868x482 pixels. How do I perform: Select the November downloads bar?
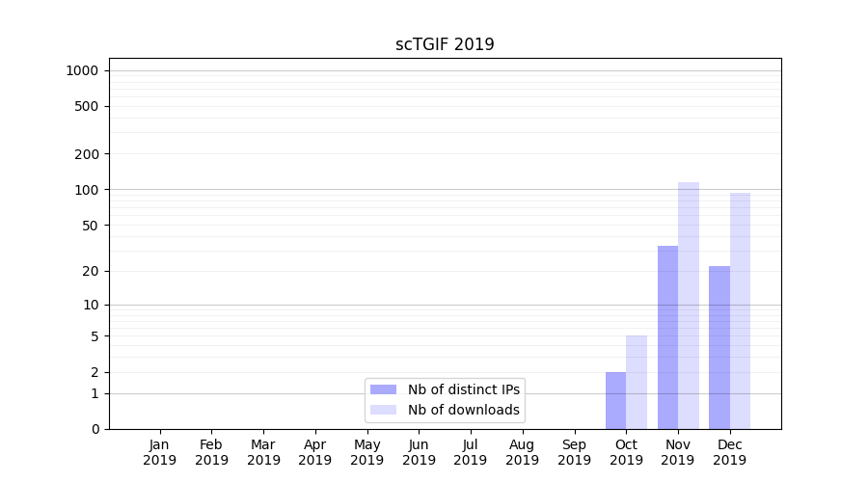click(x=689, y=305)
